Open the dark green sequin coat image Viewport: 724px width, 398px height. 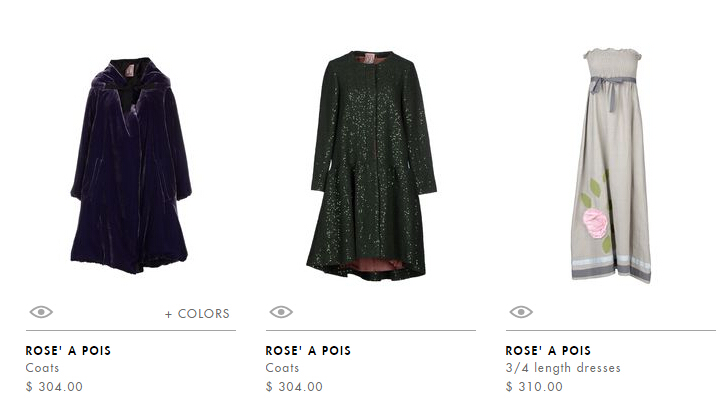[371, 165]
